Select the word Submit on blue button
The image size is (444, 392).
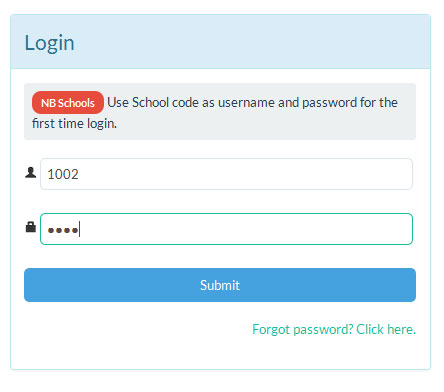220,285
